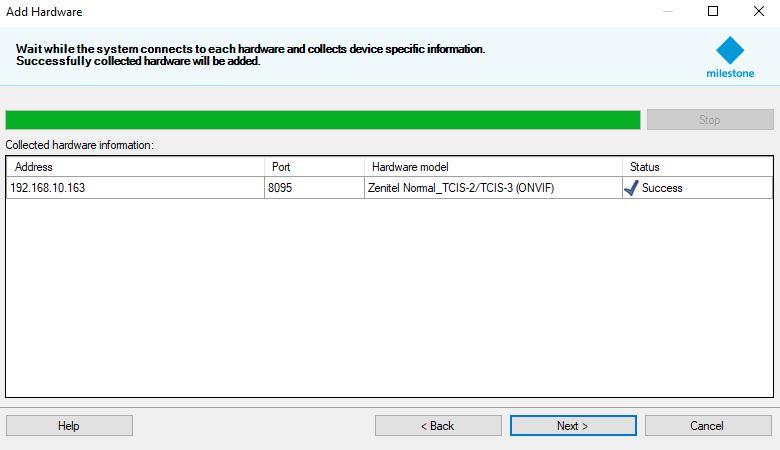This screenshot has width=780, height=450.
Task: Go back with the < Back button
Action: (437, 426)
